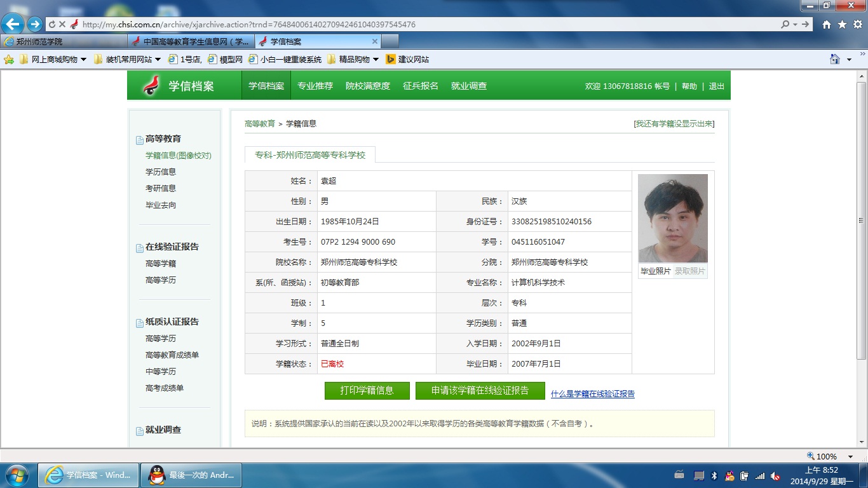Expand the 网上商城购物 bookmarks folder dropdown

tap(83, 60)
